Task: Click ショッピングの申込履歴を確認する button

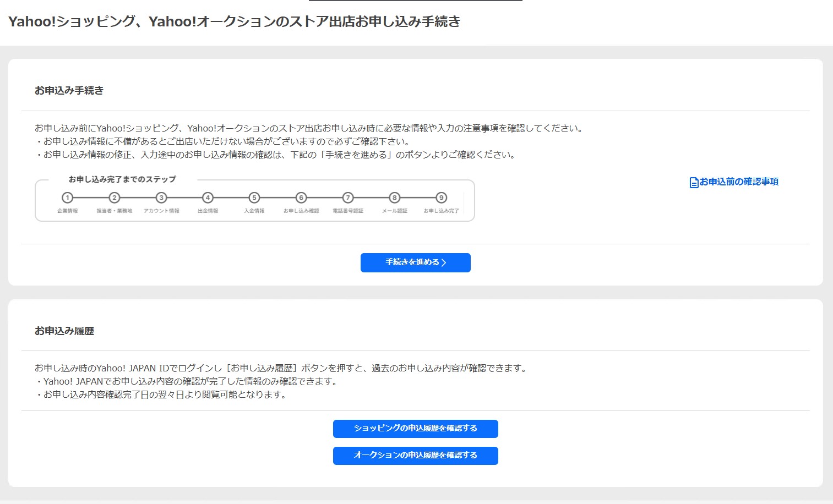Action: click(x=415, y=429)
